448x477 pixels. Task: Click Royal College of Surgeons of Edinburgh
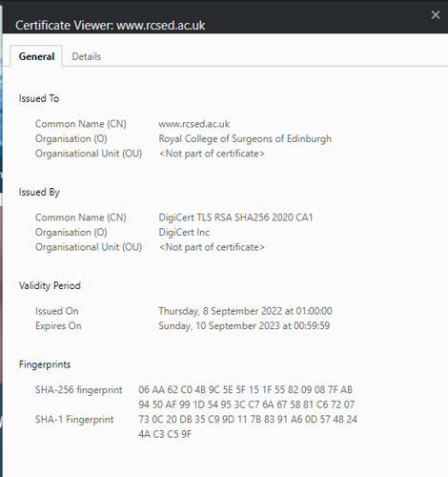point(245,138)
